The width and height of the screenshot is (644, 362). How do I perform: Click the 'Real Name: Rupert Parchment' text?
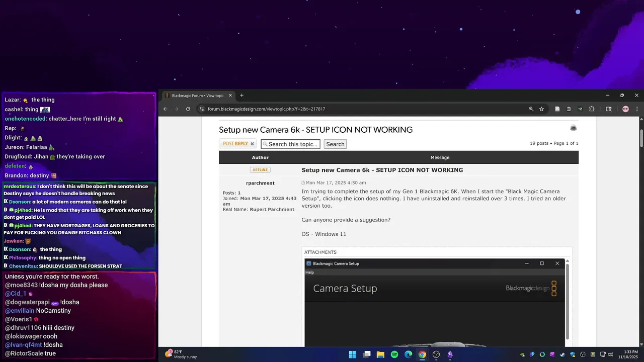[259, 209]
